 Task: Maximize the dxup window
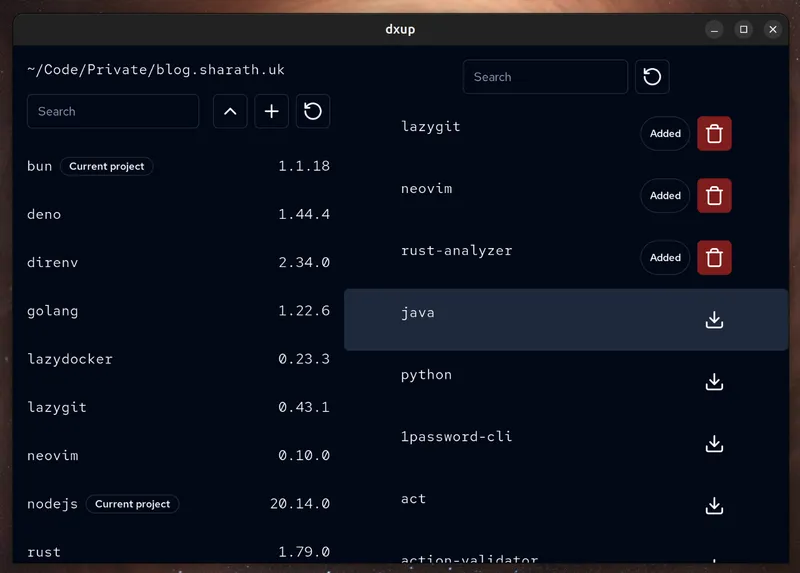(x=744, y=30)
